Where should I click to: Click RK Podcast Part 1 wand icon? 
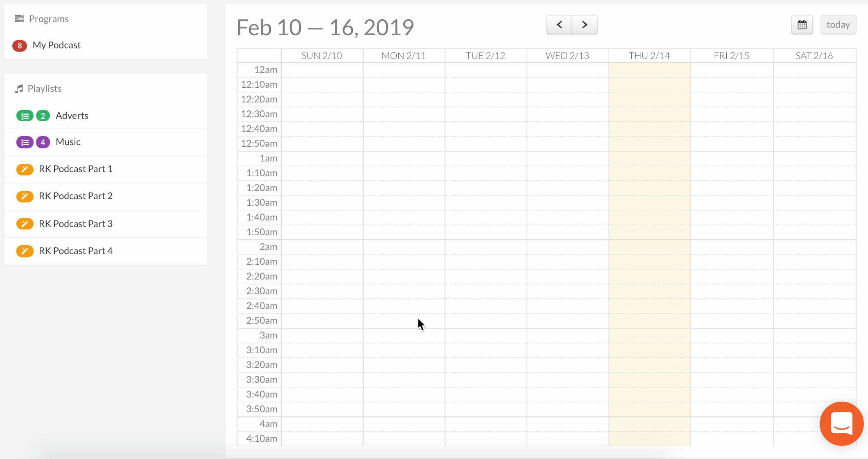click(x=25, y=169)
